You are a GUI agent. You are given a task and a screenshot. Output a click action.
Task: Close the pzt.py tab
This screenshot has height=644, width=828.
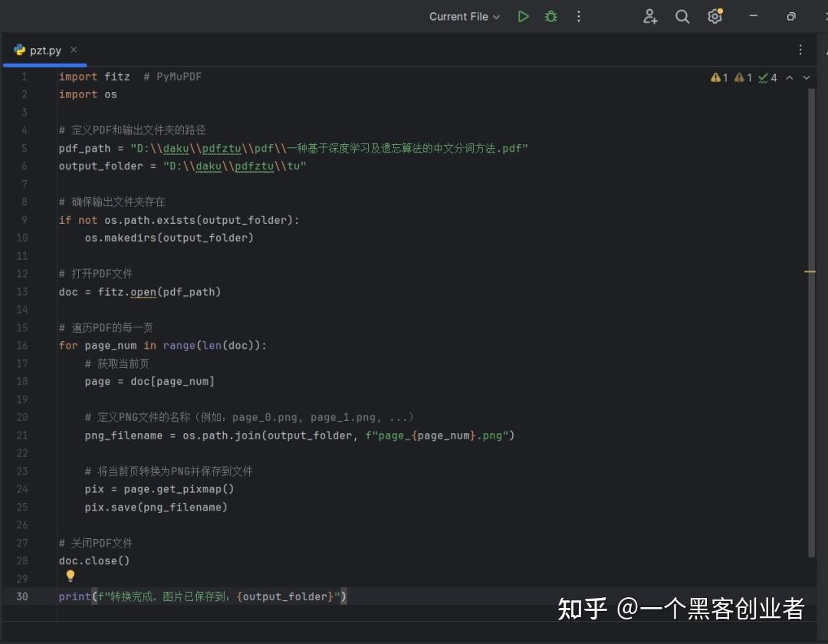coord(74,48)
